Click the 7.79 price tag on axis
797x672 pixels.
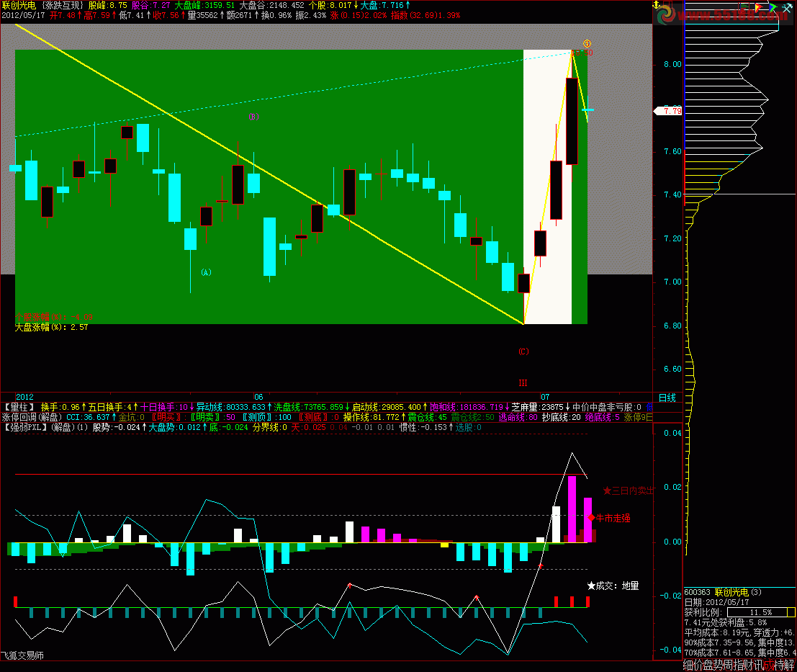tap(669, 110)
